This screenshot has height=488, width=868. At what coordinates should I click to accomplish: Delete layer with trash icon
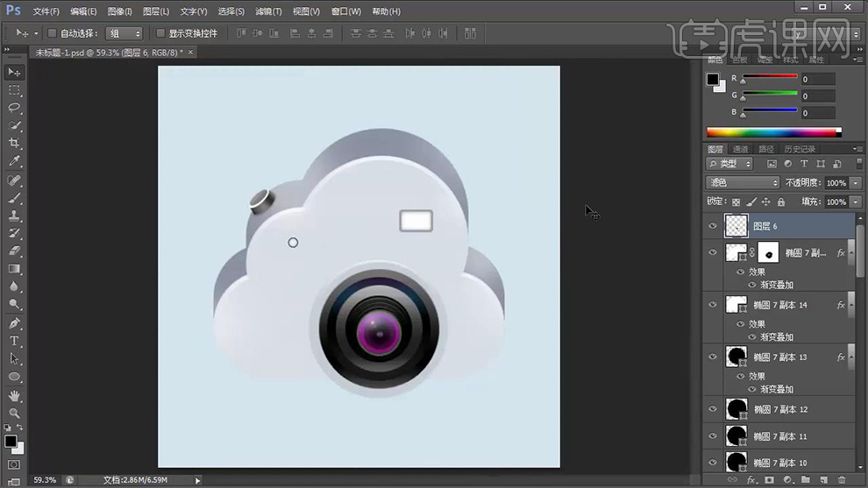pos(842,480)
